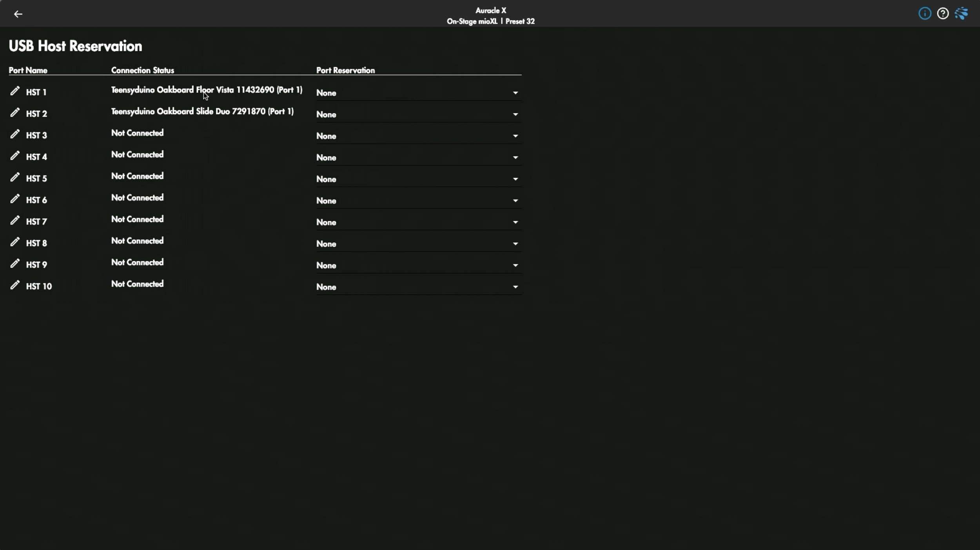Screen dimensions: 980x550
Task: Click pencil icon next to HST 2
Action: [15, 113]
